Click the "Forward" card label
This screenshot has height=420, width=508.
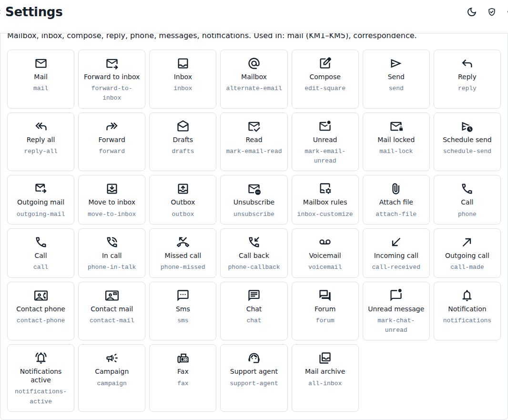click(112, 140)
